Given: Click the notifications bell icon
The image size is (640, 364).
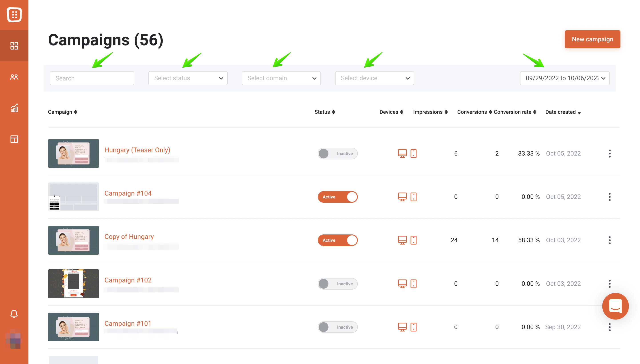Looking at the screenshot, I should [14, 314].
